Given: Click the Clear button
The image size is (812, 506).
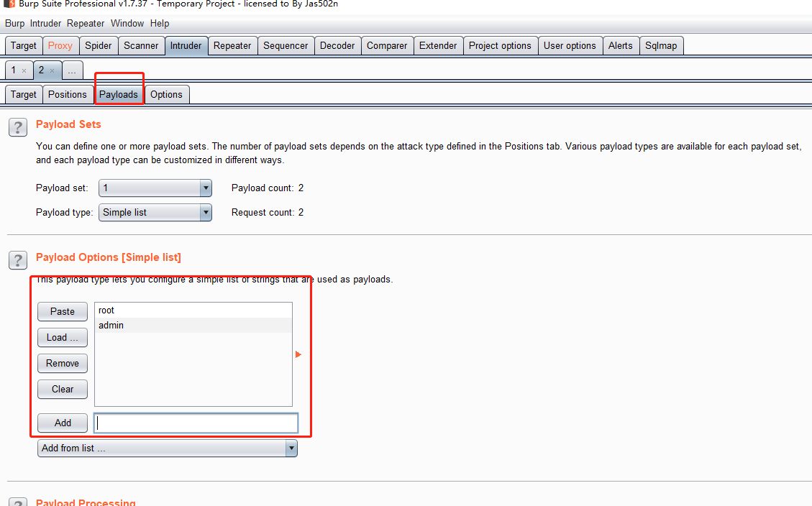Looking at the screenshot, I should 63,389.
